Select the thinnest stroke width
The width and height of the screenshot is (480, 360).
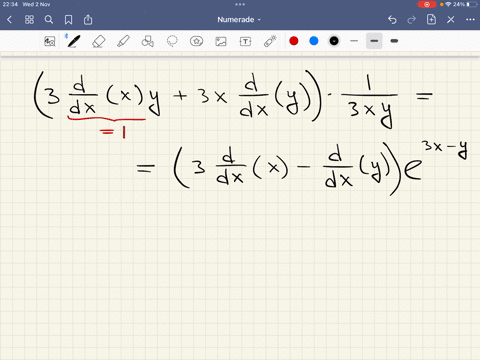[x=354, y=41]
